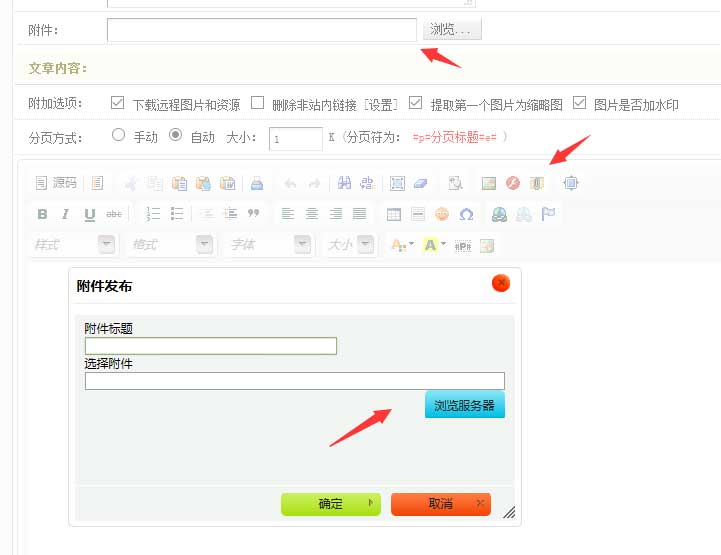
Task: Insert a bulleted list
Action: (177, 213)
